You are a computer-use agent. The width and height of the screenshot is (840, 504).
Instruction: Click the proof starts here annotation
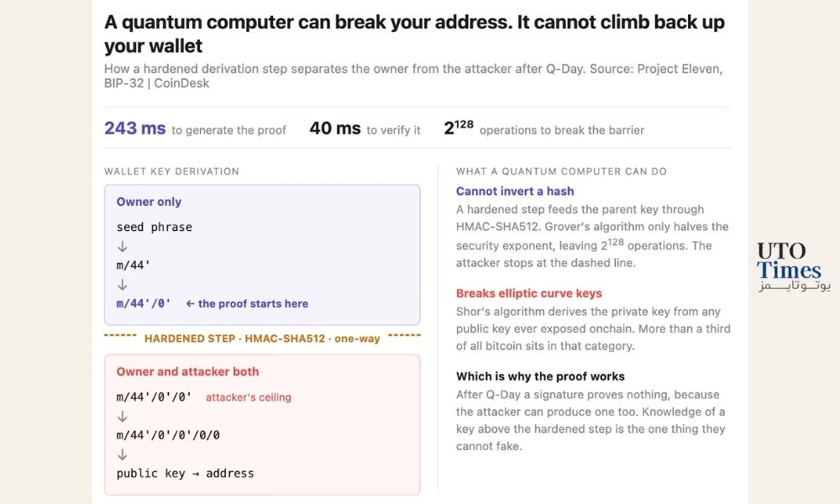coord(247,304)
